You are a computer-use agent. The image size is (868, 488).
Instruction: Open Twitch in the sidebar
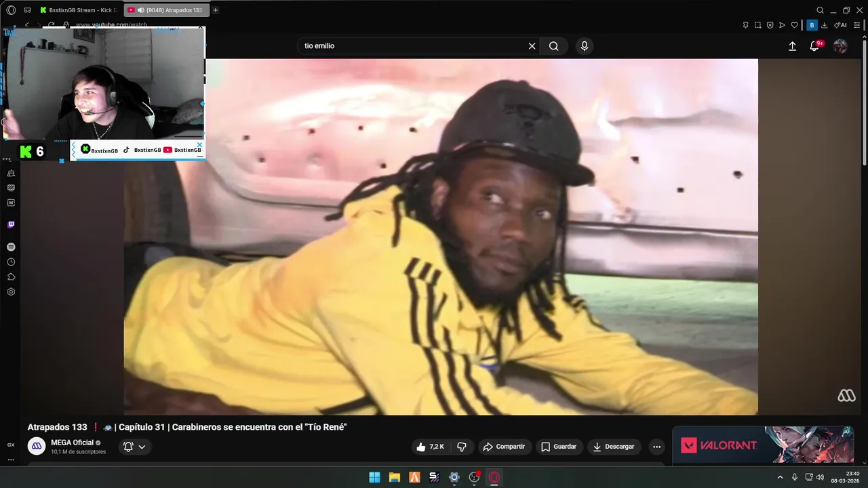click(x=11, y=224)
